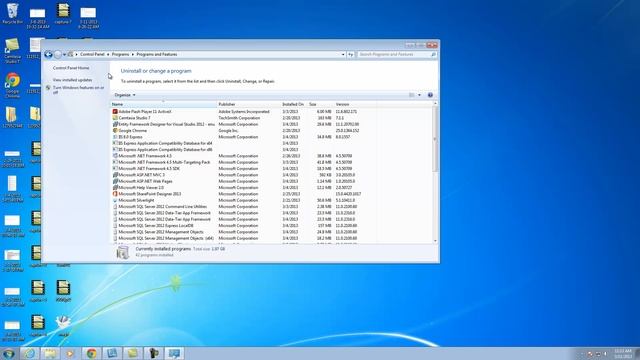The height and width of the screenshot is (360, 640).
Task: Go back with the Explorer Back arrow
Action: pyautogui.click(x=49, y=54)
